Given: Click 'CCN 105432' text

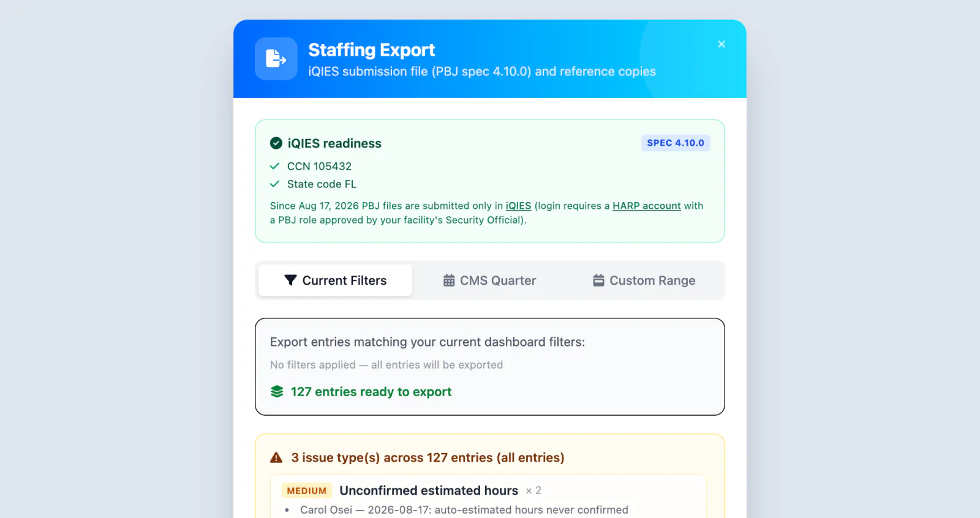Looking at the screenshot, I should [319, 166].
